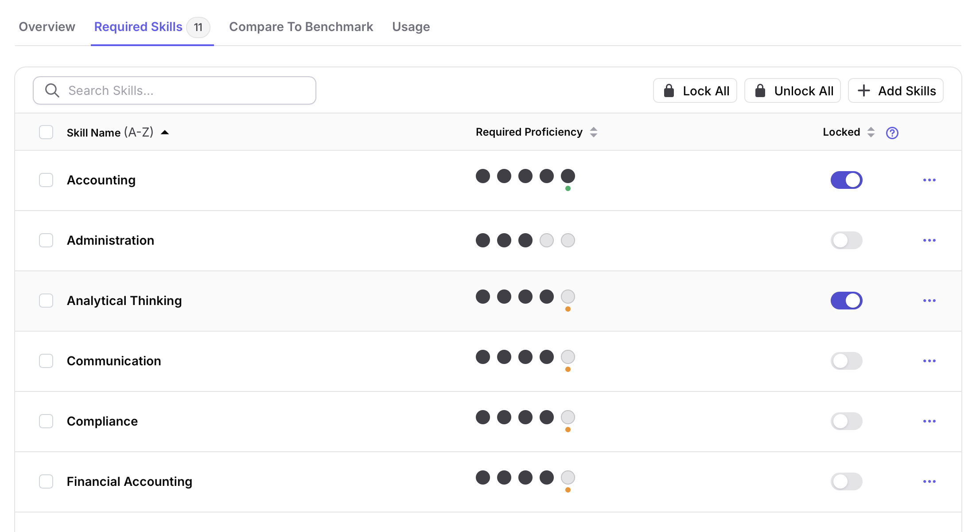Sort by Required Proficiency column arrows
Viewport: 980px width, 532px height.
(594, 132)
